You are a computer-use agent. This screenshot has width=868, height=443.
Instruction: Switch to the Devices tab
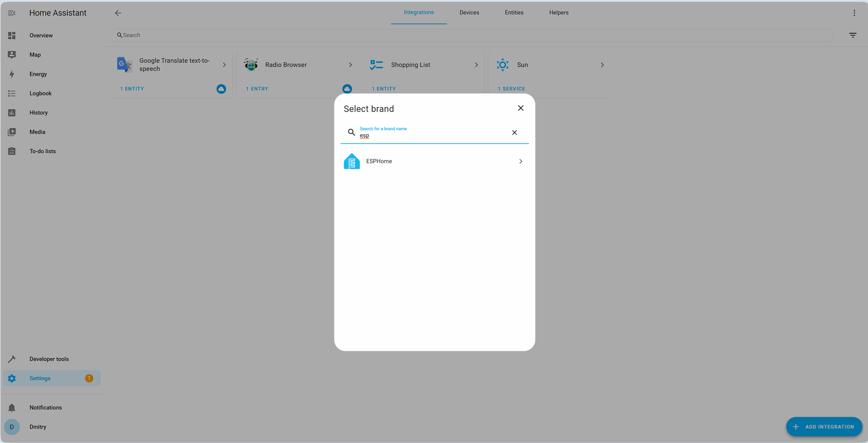pos(469,13)
